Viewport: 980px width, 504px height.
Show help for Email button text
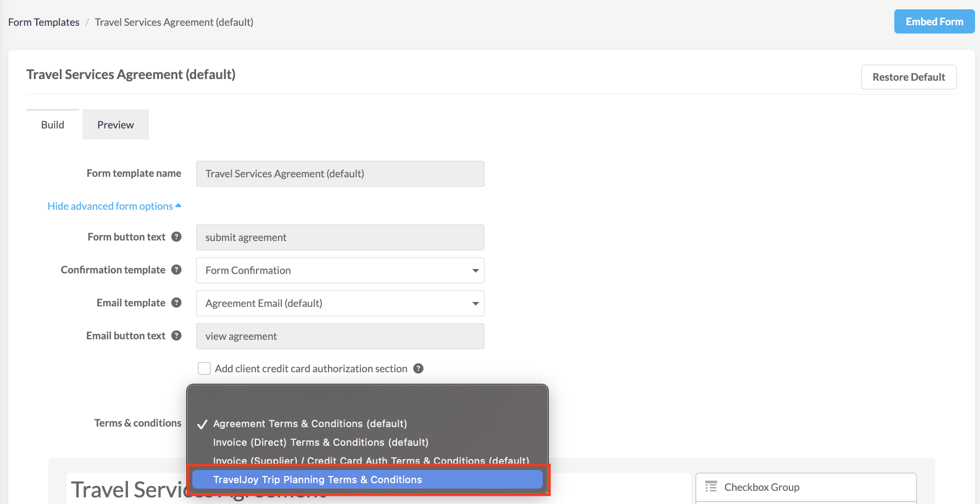176,335
